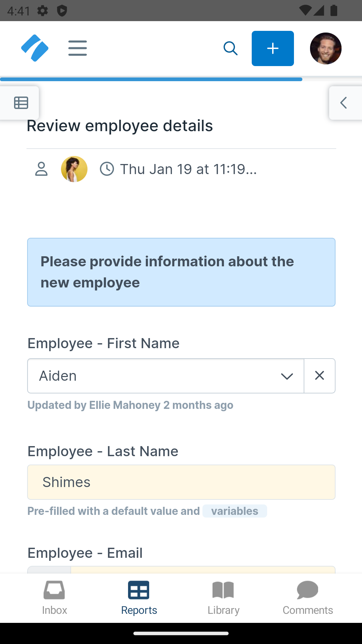The image size is (362, 644).
Task: Go to the Inbox tab
Action: click(x=54, y=598)
